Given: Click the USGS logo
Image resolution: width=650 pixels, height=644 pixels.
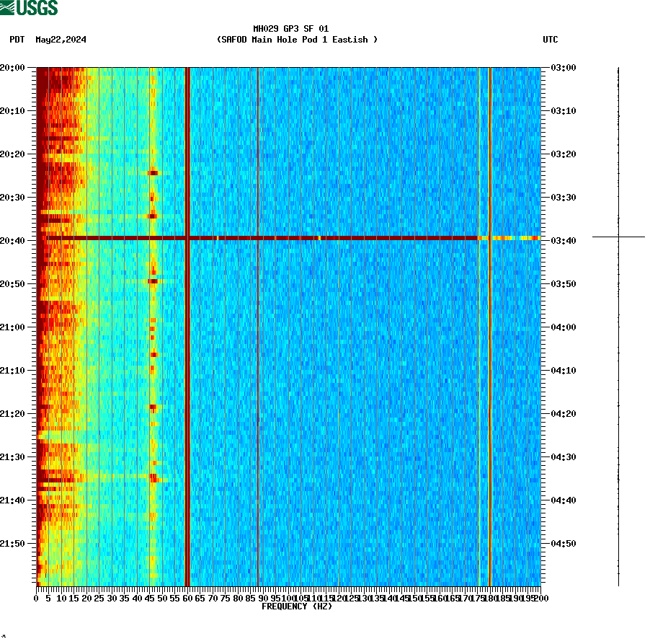Looking at the screenshot, I should click(x=29, y=7).
